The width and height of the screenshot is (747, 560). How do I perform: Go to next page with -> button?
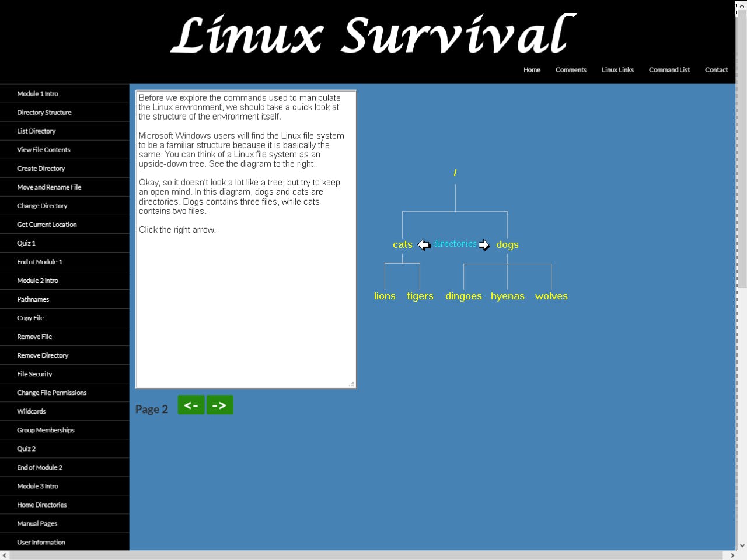(x=220, y=405)
